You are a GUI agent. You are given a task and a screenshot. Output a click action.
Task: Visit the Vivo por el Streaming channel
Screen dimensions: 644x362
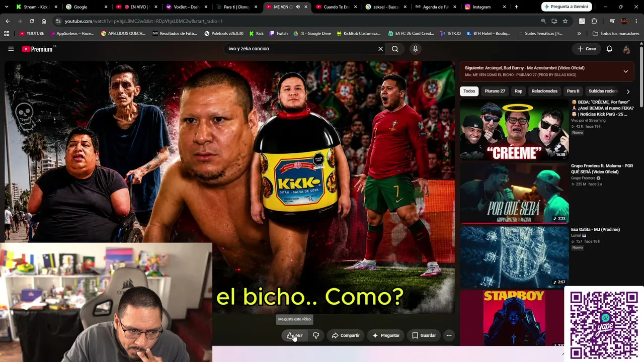588,121
